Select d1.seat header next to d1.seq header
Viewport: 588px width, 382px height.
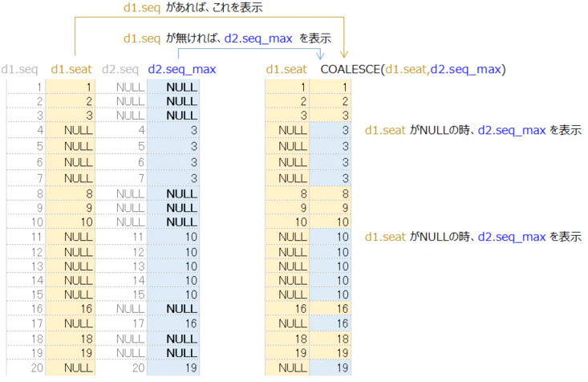71,70
